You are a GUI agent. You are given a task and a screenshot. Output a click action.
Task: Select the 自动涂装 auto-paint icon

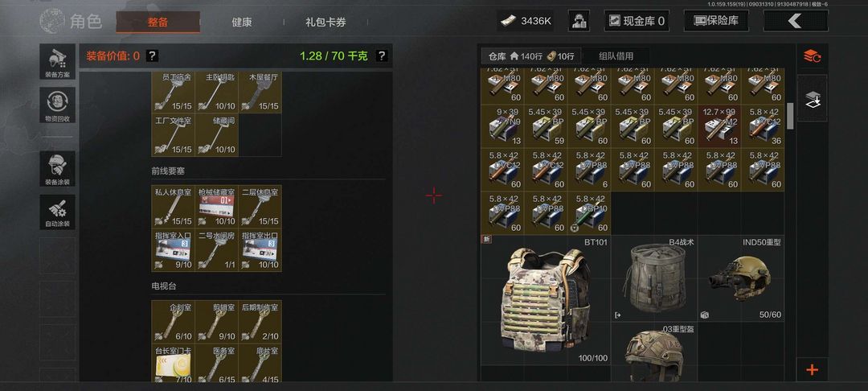point(57,212)
